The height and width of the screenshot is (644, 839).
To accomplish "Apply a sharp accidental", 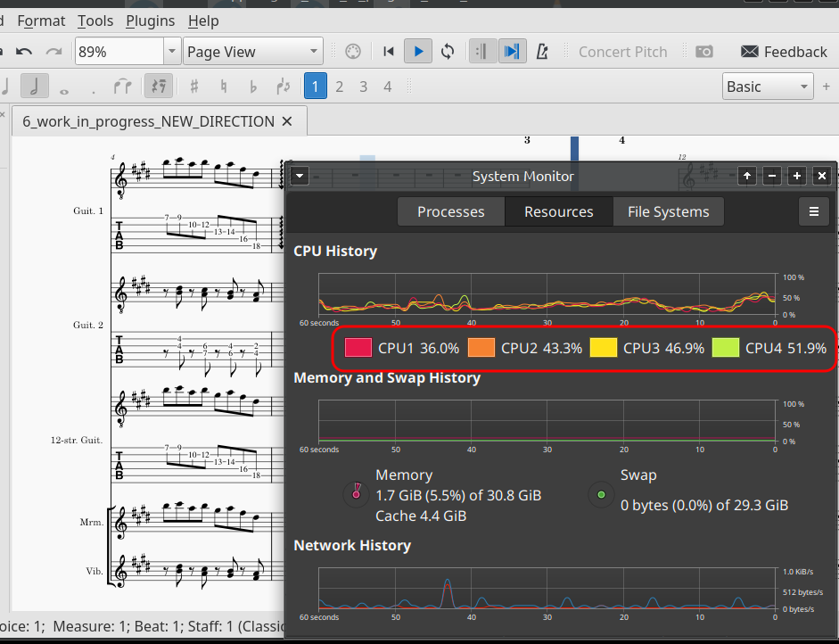I will coord(195,86).
